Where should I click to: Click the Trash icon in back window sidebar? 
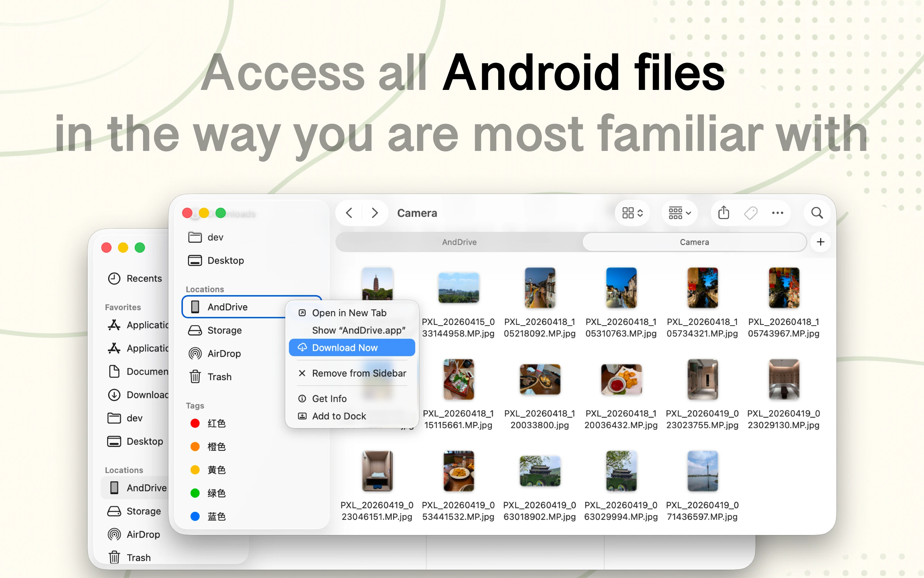pos(114,558)
